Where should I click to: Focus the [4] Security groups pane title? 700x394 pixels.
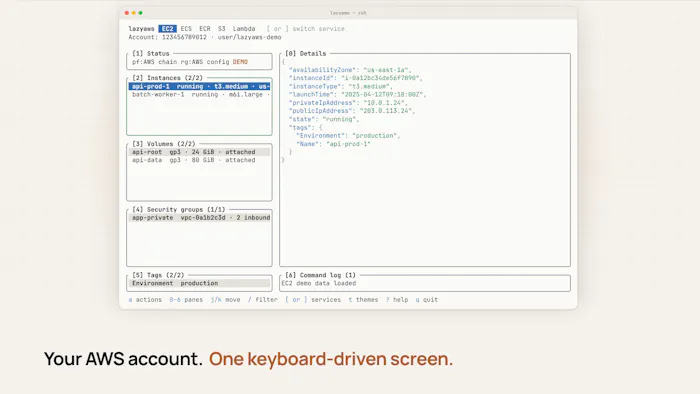[179, 210]
